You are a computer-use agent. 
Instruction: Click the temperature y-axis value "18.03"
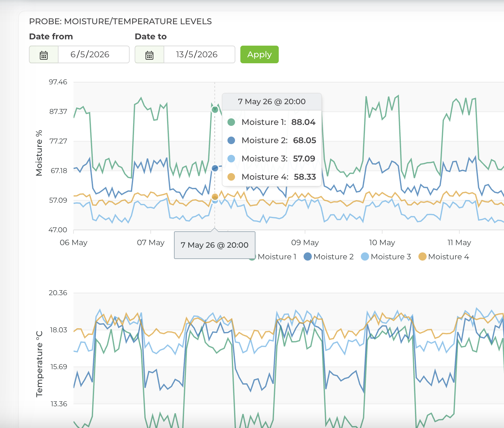[59, 330]
